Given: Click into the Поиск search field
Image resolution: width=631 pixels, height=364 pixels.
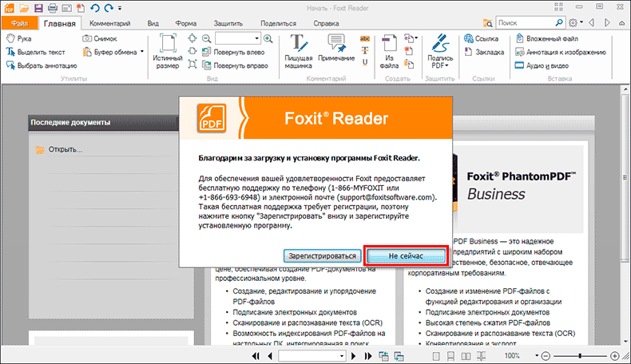Looking at the screenshot, I should point(525,23).
